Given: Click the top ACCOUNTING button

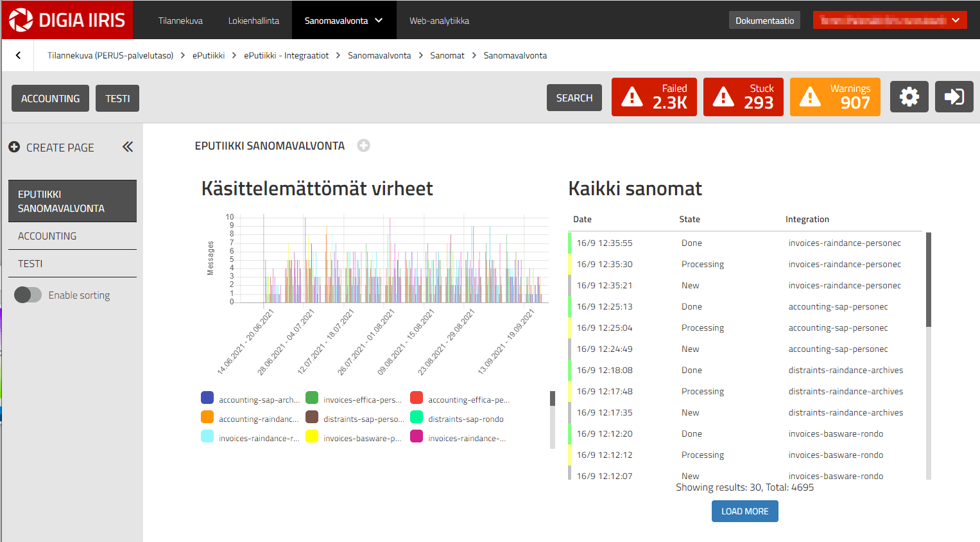Looking at the screenshot, I should (50, 98).
